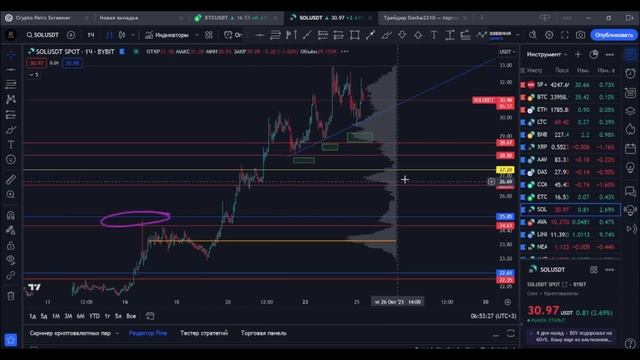Select ETC row in watchlist

570,197
